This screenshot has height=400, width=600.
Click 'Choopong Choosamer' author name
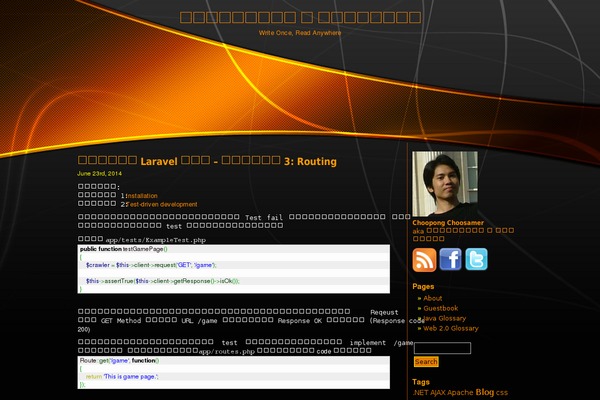click(x=448, y=223)
